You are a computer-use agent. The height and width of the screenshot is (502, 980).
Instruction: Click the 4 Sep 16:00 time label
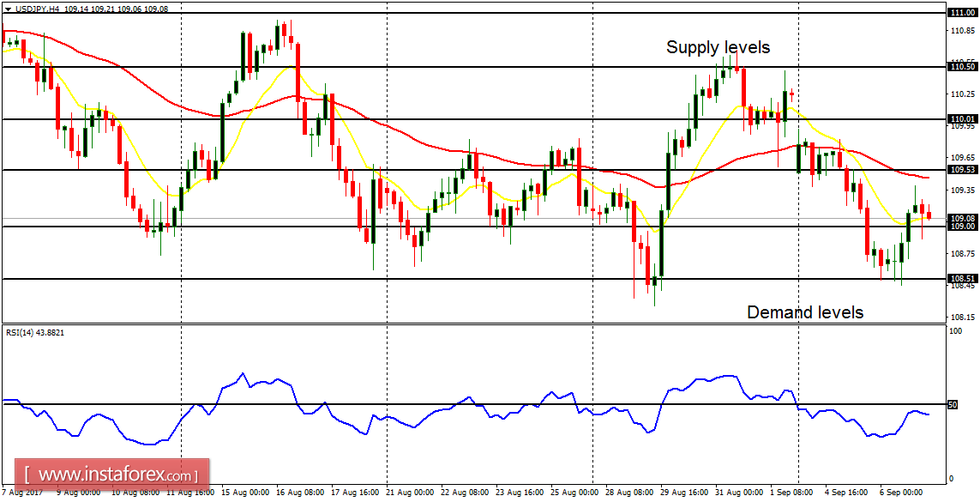click(846, 493)
